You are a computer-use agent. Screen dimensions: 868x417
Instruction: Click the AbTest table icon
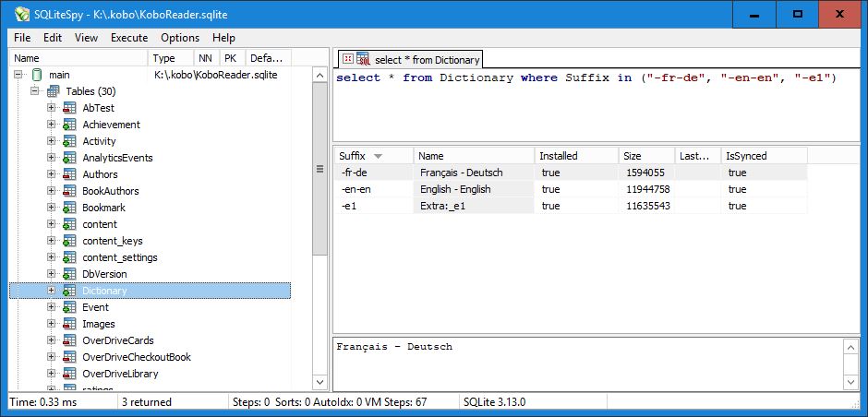tap(69, 108)
